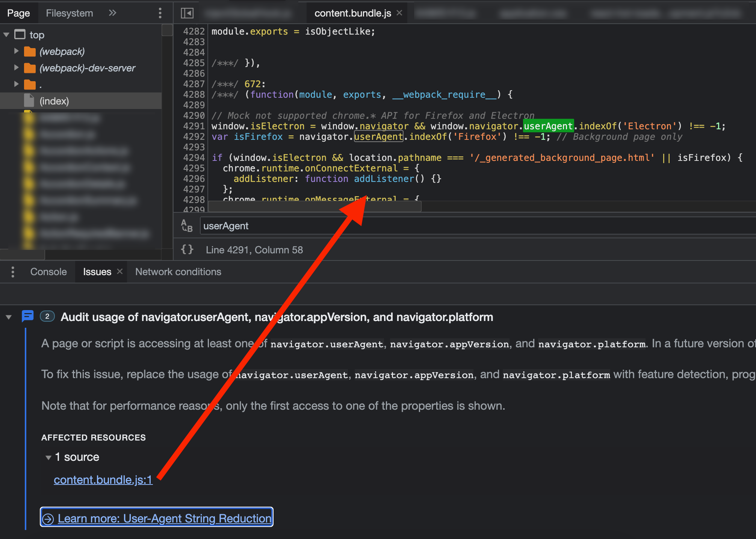
Task: Click the issues count badge showing 2
Action: click(x=47, y=316)
